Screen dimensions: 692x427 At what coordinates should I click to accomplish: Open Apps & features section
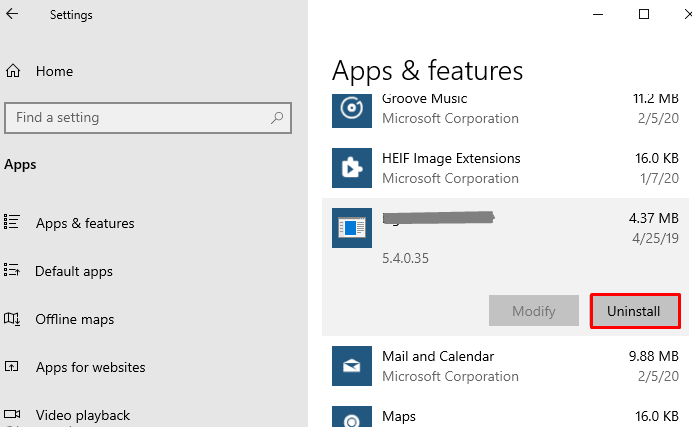point(84,223)
